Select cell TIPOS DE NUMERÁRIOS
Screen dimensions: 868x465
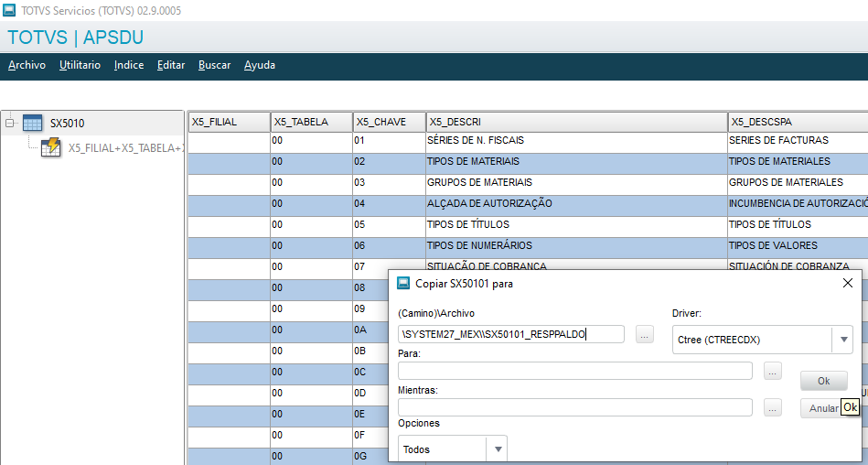click(x=577, y=248)
